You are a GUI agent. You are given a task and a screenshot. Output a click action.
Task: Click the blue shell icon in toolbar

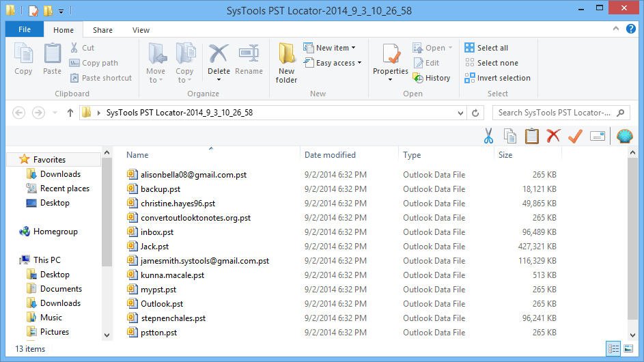(x=625, y=136)
